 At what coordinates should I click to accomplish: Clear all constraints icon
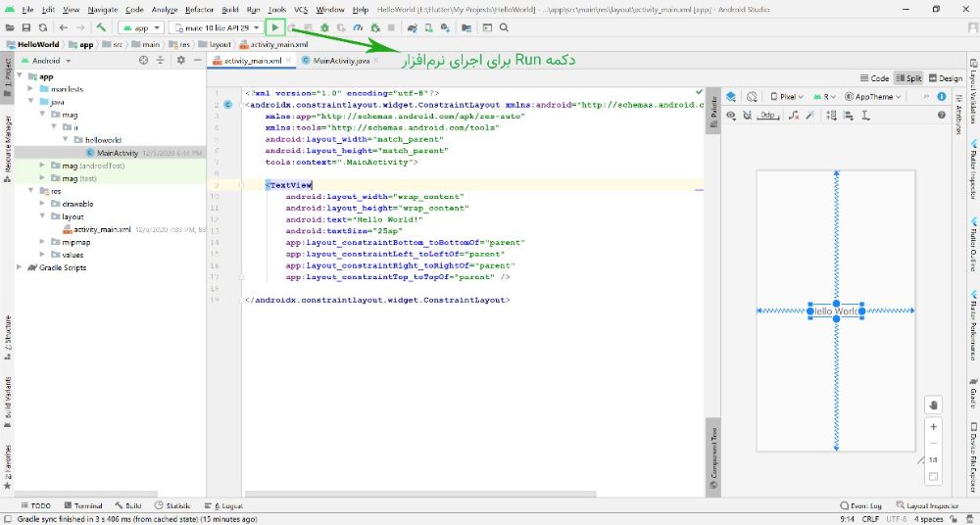tap(793, 115)
